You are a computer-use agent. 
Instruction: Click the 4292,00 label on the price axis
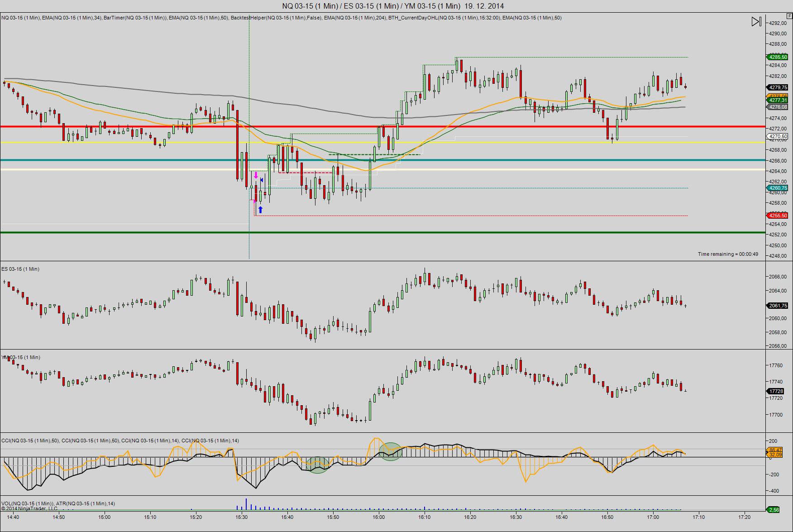click(778, 23)
